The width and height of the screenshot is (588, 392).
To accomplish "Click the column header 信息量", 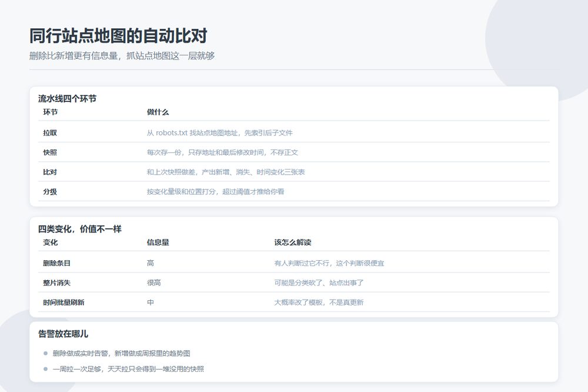I will tap(158, 242).
